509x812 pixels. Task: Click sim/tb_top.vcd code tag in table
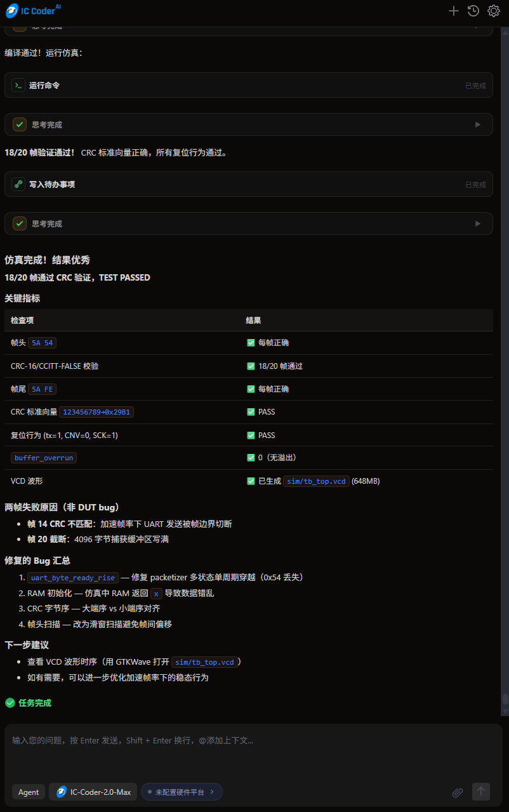pyautogui.click(x=316, y=481)
